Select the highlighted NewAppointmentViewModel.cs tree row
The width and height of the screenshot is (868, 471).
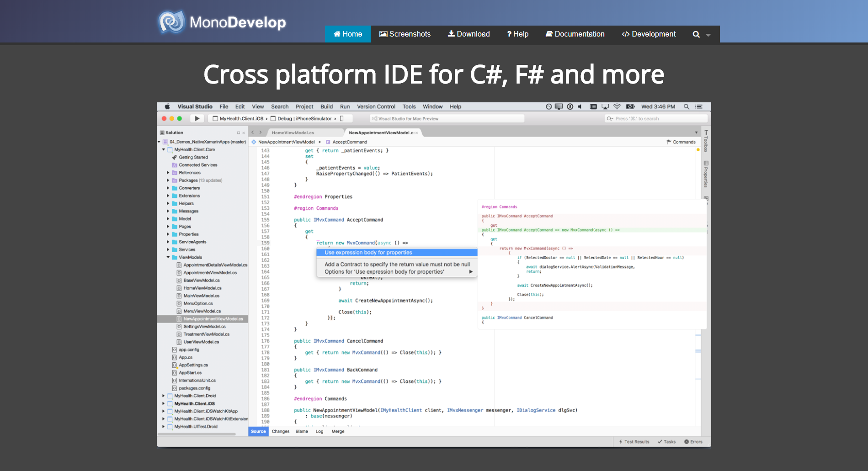pos(202,319)
